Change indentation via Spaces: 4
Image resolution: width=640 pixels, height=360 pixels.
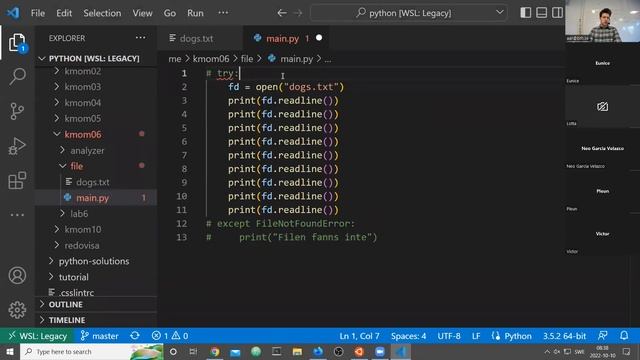(409, 336)
